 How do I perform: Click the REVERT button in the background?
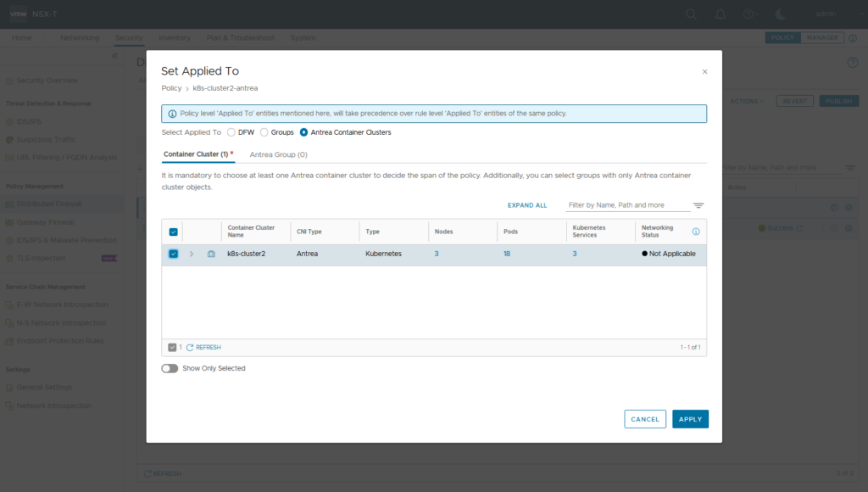(x=795, y=102)
